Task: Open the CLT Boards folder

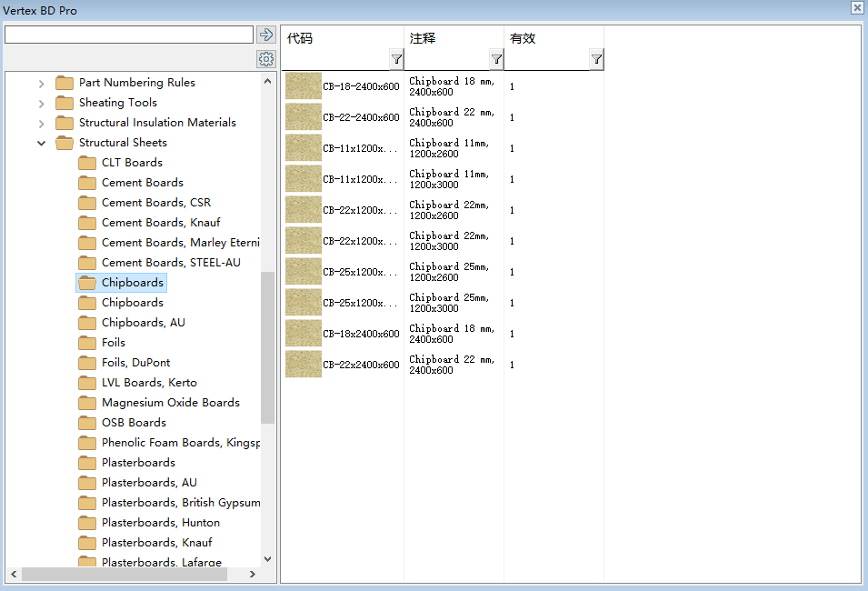Action: coord(132,162)
